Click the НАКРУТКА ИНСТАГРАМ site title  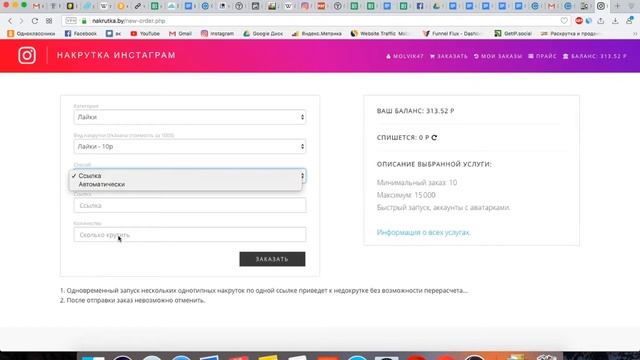click(x=116, y=55)
